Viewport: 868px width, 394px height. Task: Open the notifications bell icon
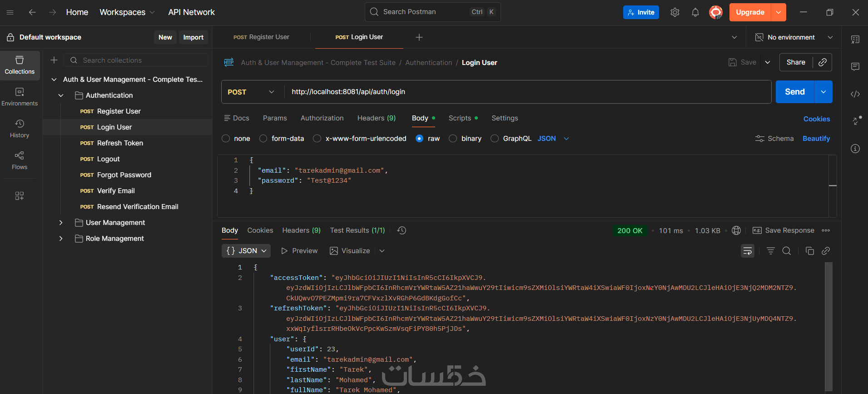pos(695,12)
